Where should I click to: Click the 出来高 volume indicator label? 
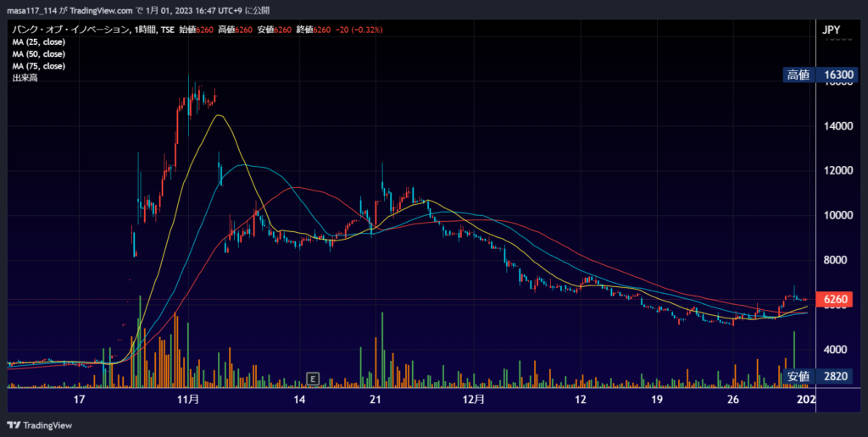(x=25, y=78)
